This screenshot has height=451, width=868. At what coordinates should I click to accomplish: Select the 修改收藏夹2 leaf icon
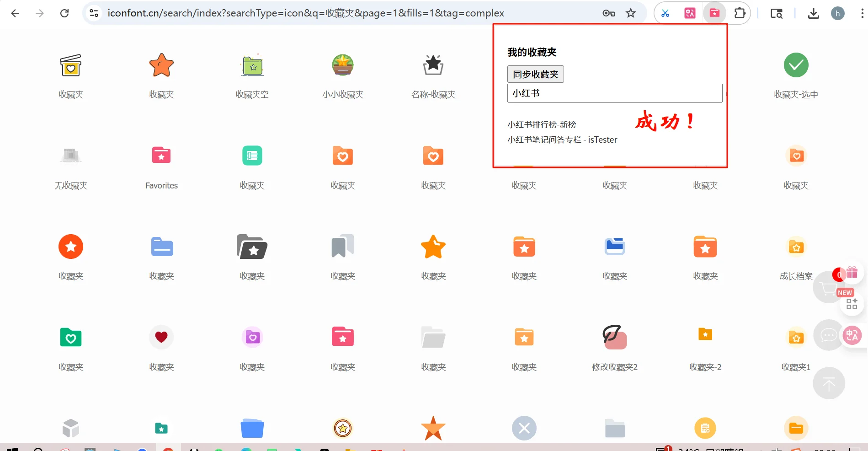point(614,337)
